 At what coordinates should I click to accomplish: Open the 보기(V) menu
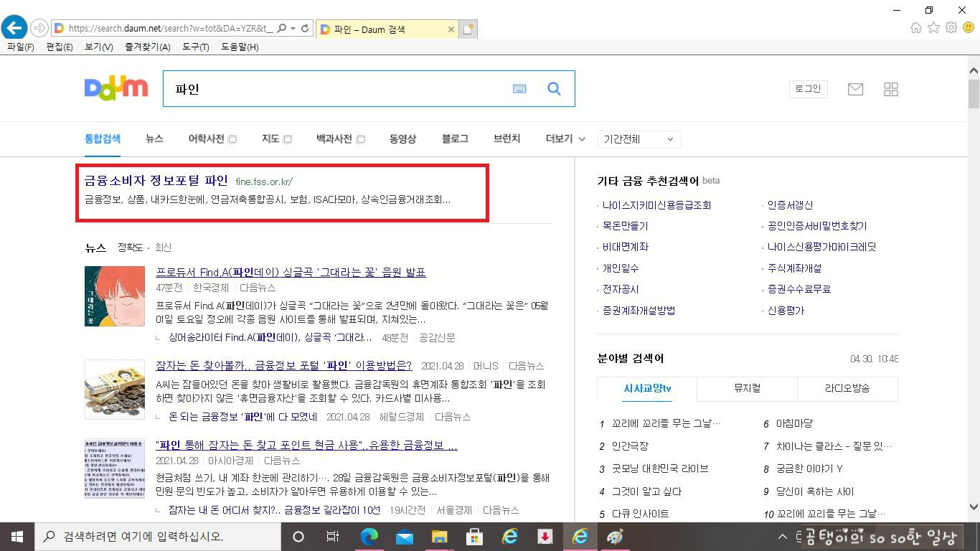[98, 47]
